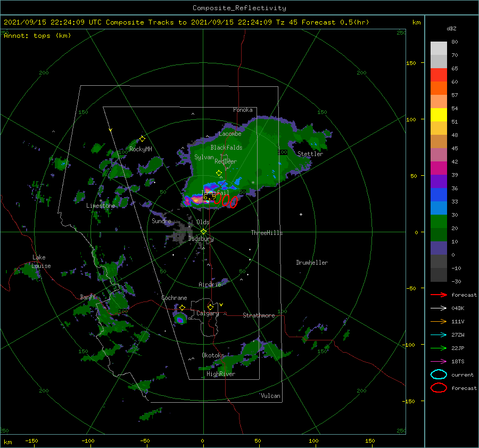Click the Sylvan label on the map

coord(204,157)
